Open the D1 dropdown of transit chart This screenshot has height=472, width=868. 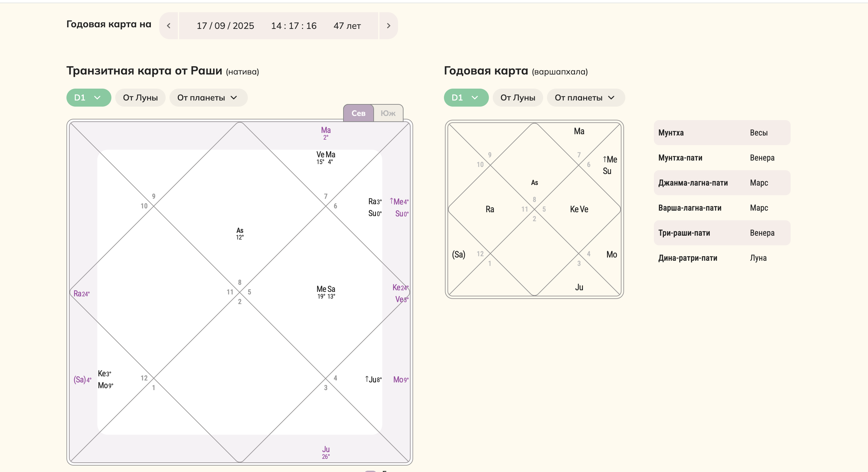tap(89, 98)
